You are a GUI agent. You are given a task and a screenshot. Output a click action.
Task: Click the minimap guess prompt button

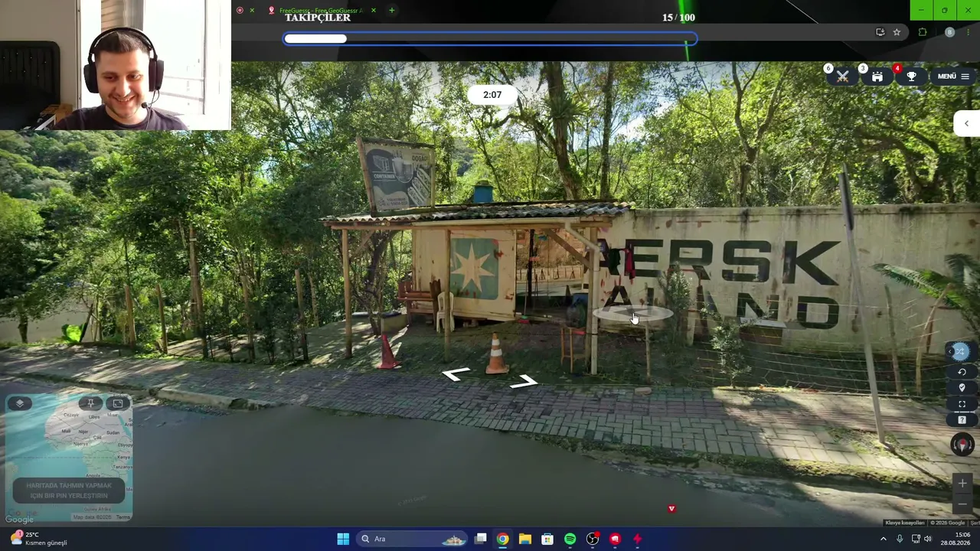69,491
